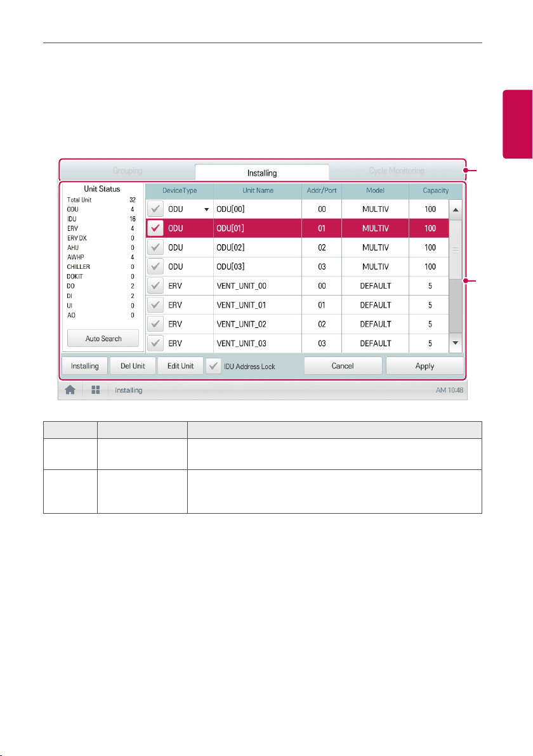Viewport: 533px width, 756px height.
Task: Uncheck the selected ODU[01] checkbox
Action: click(x=155, y=228)
